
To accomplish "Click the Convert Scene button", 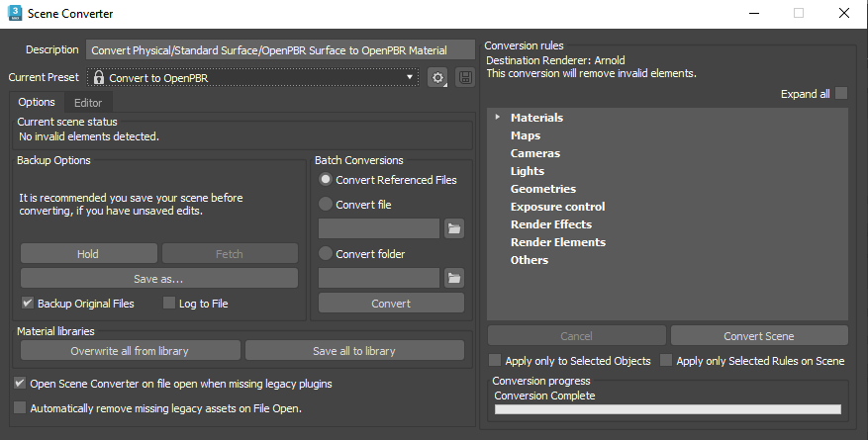I will click(x=759, y=336).
